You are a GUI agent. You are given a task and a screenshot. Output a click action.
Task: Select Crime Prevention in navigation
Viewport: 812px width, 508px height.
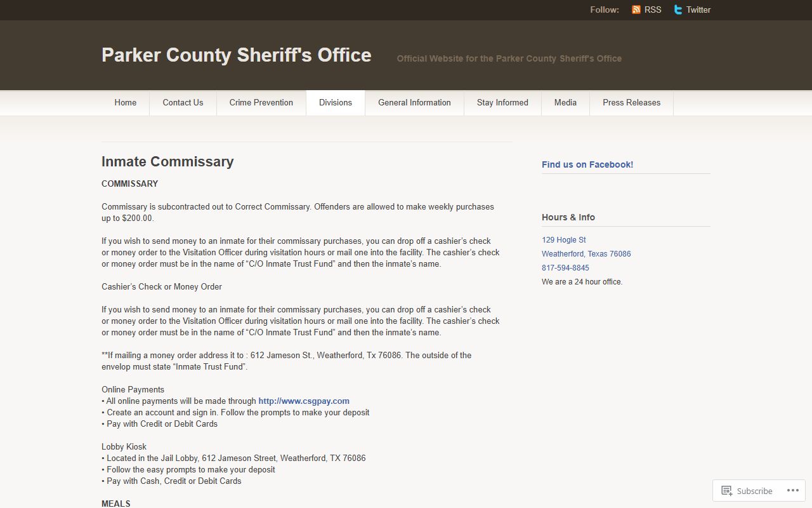[x=261, y=102]
